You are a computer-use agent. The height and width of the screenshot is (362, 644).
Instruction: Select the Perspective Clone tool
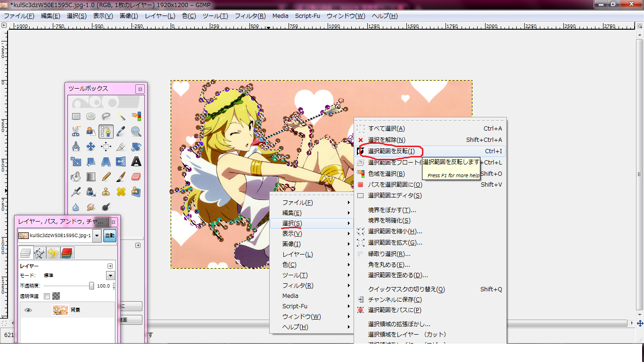[x=136, y=192]
